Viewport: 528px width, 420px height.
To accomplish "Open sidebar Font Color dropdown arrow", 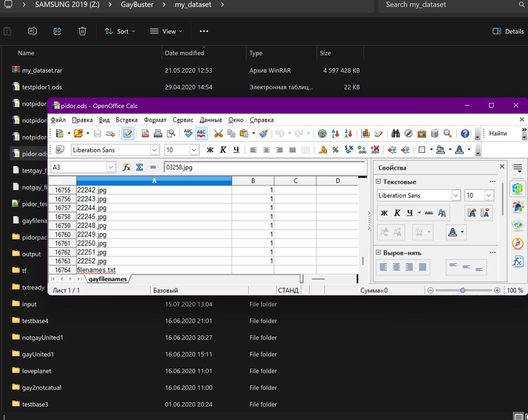I will [x=462, y=232].
